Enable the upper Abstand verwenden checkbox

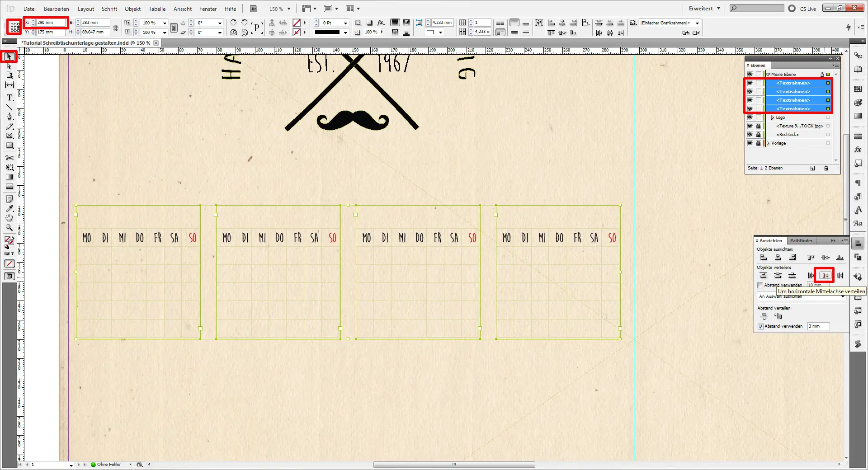click(x=760, y=285)
